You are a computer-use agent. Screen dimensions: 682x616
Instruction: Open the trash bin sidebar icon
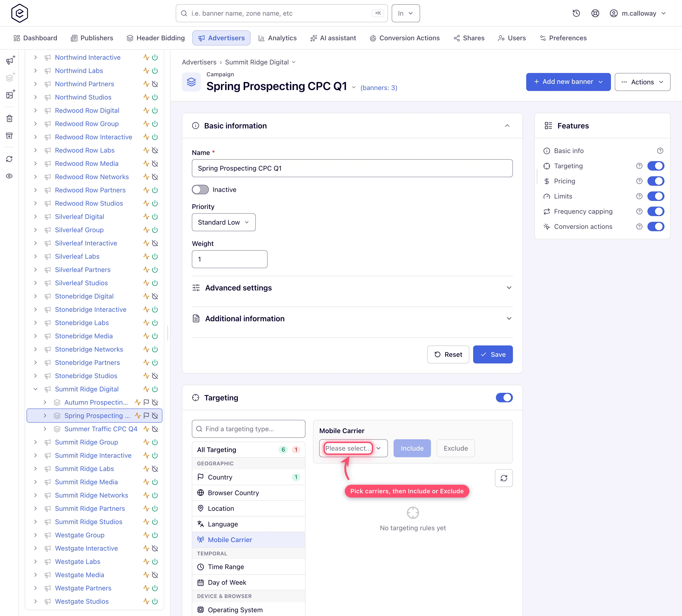(9, 118)
